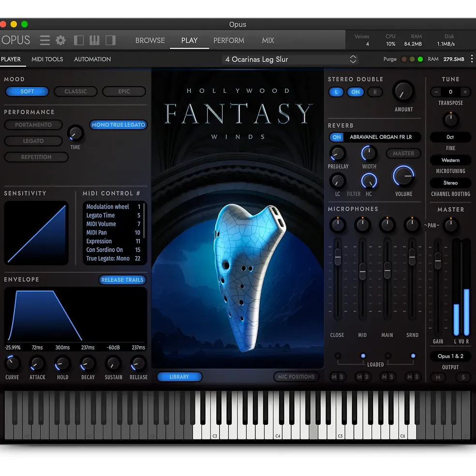Viewport: 476px width, 476px height.
Task: Adjust the Stereo Double Amount knob
Action: click(x=403, y=92)
